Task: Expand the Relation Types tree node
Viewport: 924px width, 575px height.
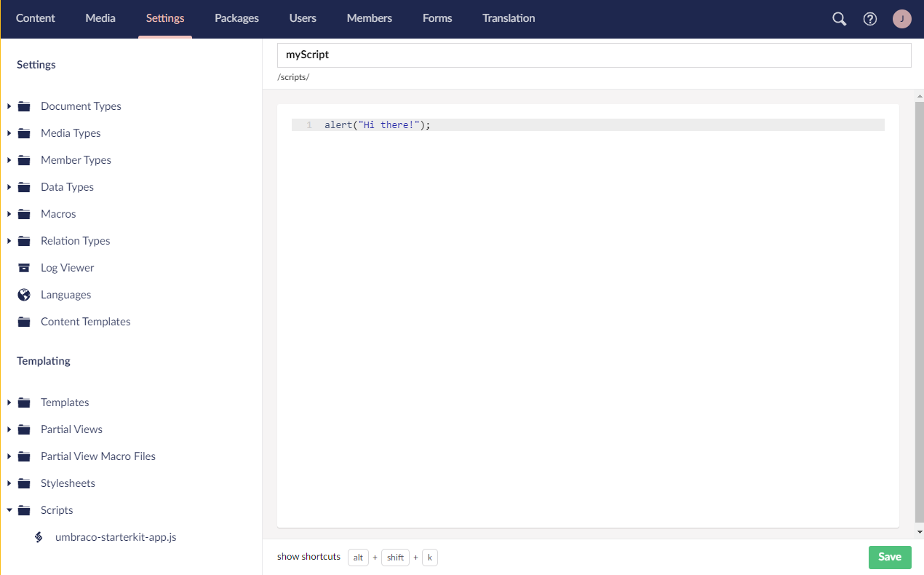Action: 9,241
